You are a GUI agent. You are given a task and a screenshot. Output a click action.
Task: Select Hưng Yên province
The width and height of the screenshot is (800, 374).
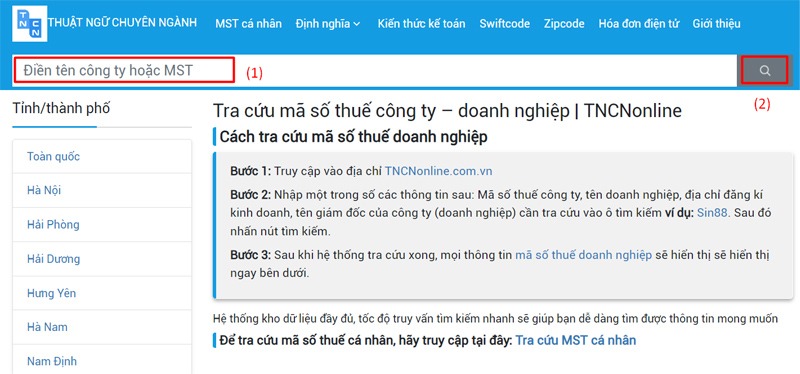click(x=102, y=293)
